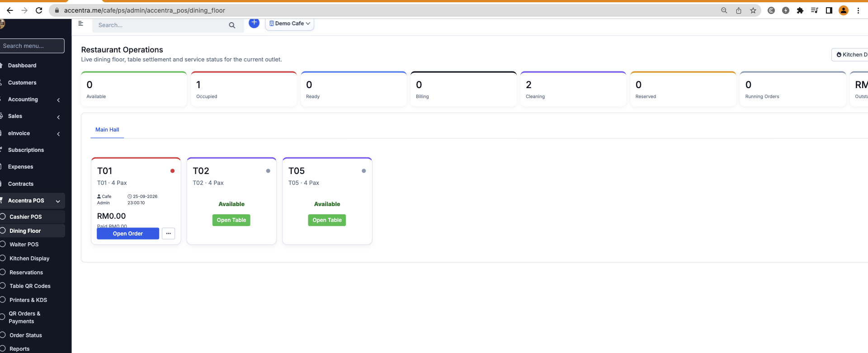Switch to the Main Hall tab

(107, 130)
